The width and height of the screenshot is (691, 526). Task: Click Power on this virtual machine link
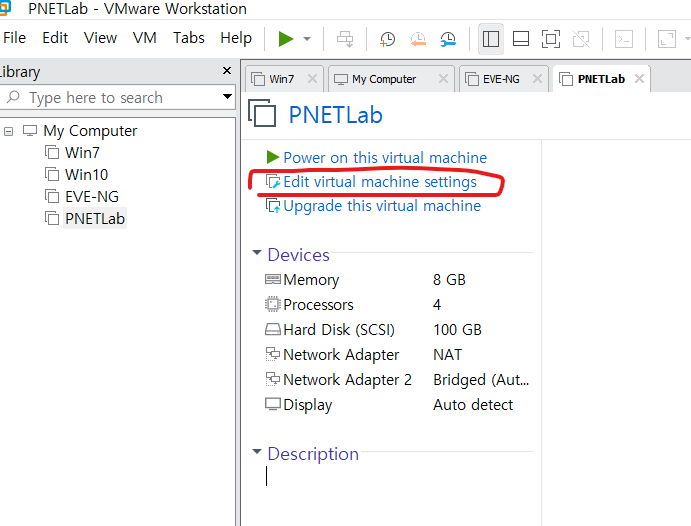coord(385,158)
